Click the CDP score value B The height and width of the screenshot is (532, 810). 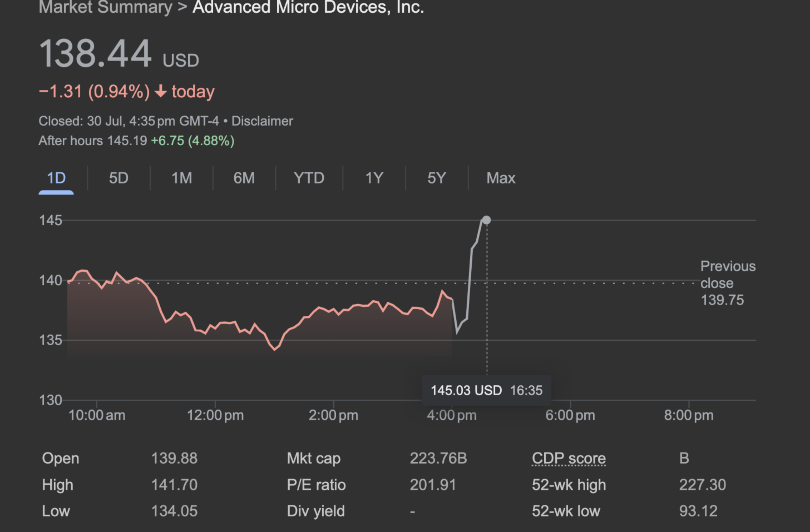point(684,459)
